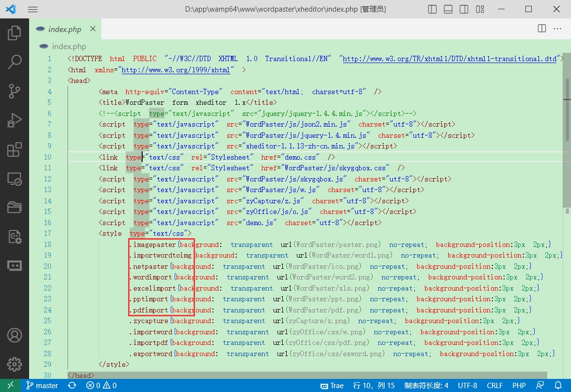Open the Explorer view in activity bar
Viewport: 571px width, 392px height.
click(x=14, y=33)
